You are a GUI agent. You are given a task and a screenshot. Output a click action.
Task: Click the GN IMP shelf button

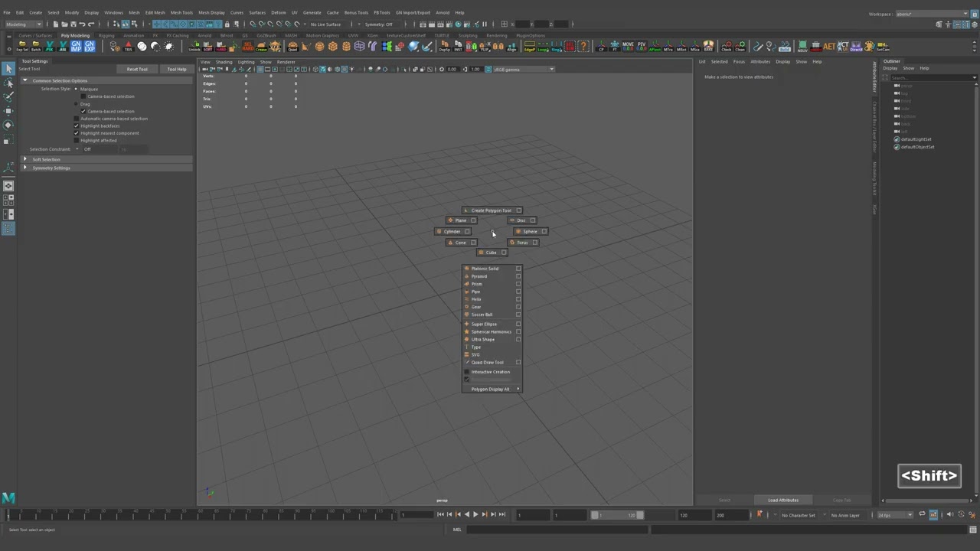pyautogui.click(x=76, y=47)
